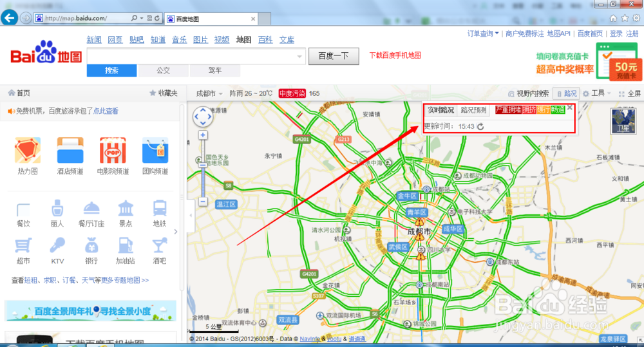The width and height of the screenshot is (644, 347).
Task: Open browser settings gear icon
Action: [636, 18]
